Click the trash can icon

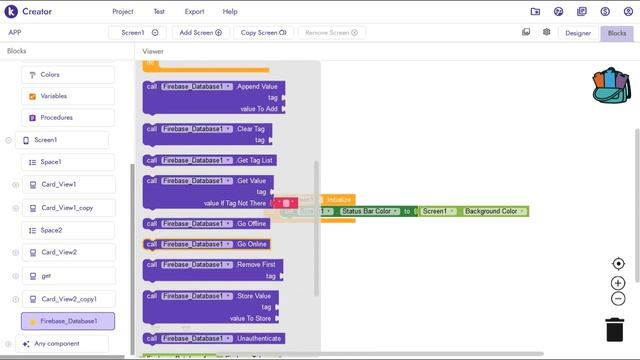click(x=615, y=329)
